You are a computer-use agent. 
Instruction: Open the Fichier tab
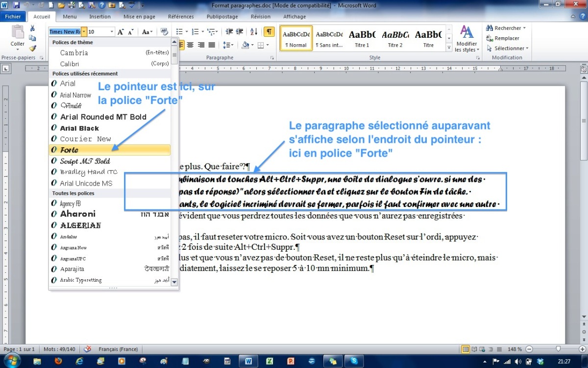tap(13, 17)
